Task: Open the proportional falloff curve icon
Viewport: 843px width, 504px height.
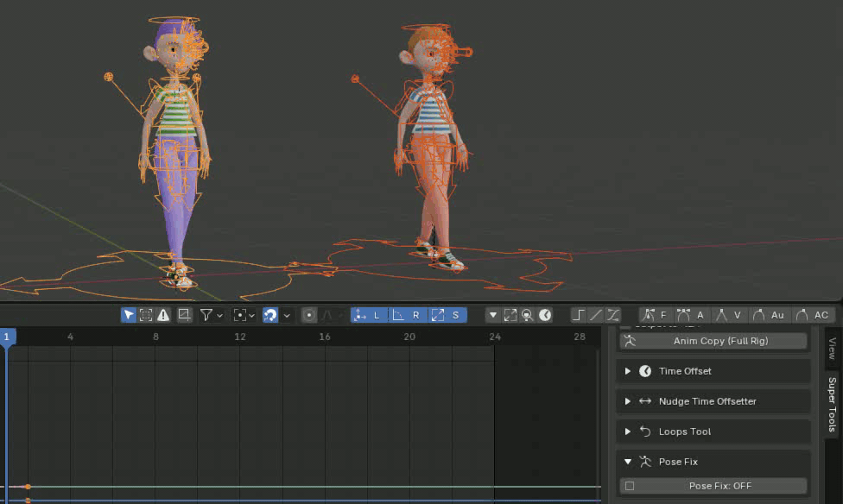Action: click(x=326, y=315)
